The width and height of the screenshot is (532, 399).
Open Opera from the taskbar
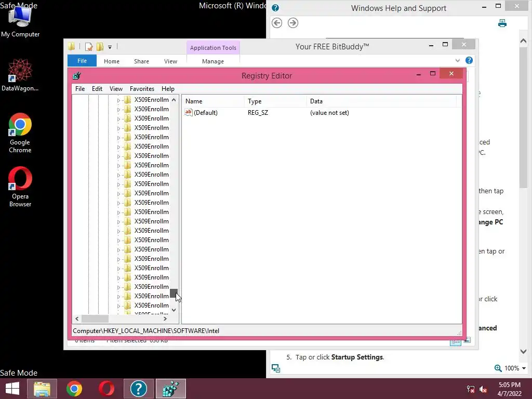pyautogui.click(x=106, y=389)
